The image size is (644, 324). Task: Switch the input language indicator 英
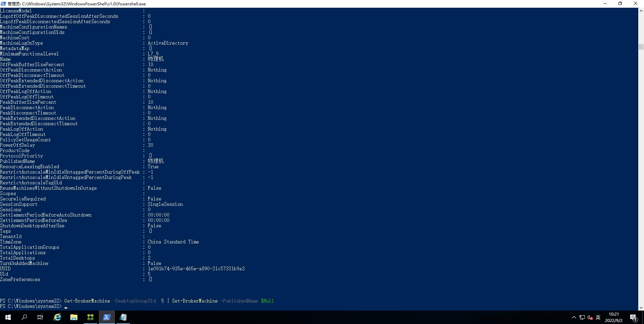[x=598, y=317]
